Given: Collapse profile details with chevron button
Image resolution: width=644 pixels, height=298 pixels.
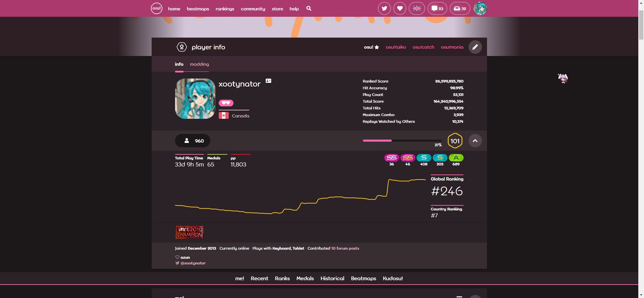Looking at the screenshot, I should tap(475, 141).
